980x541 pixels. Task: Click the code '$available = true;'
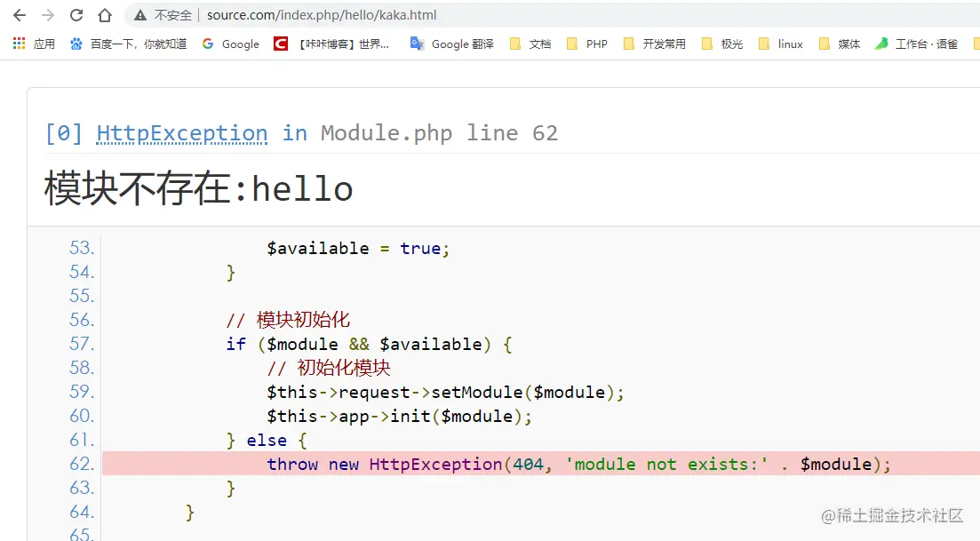358,248
